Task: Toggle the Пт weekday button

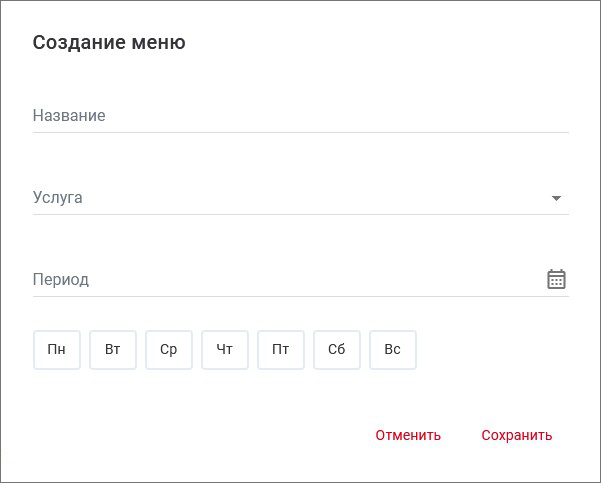Action: tap(281, 350)
